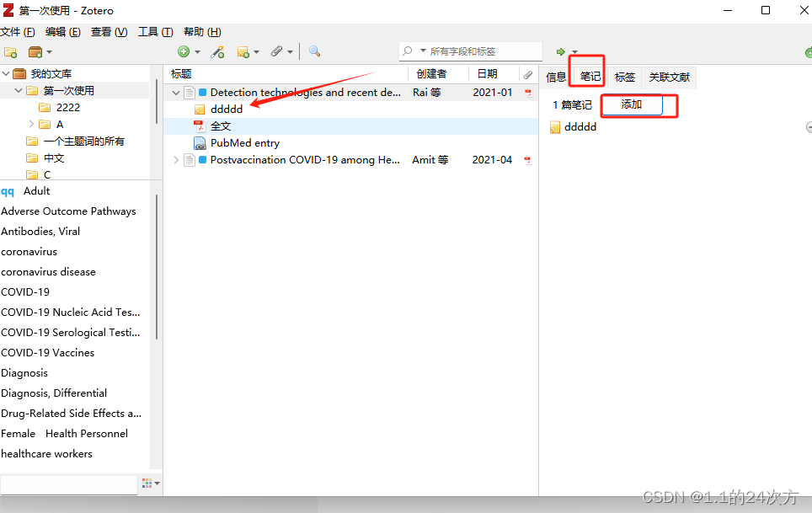Open Advanced Search magnifier icon

(x=314, y=51)
